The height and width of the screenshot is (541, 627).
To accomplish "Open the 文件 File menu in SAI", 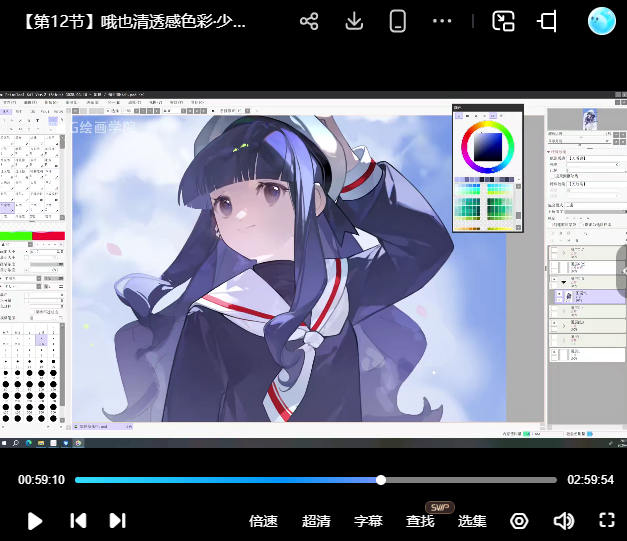I will [x=8, y=103].
